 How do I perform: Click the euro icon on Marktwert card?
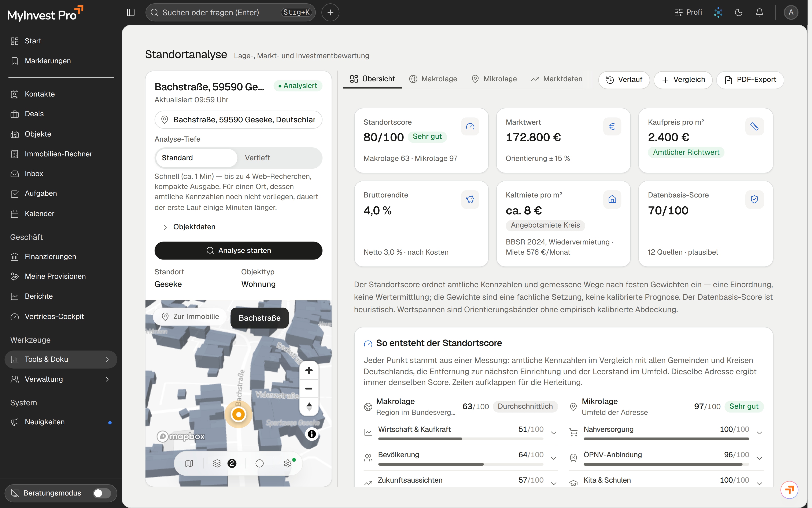[612, 126]
